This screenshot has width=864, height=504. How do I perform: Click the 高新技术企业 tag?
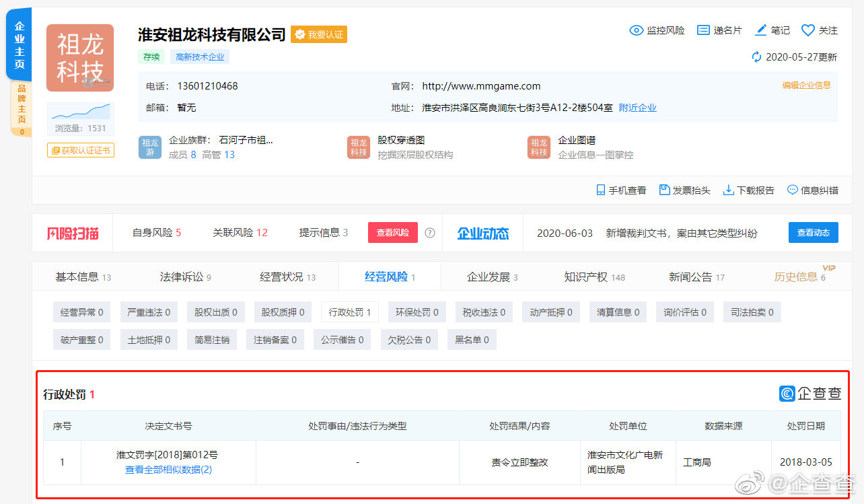click(x=200, y=57)
